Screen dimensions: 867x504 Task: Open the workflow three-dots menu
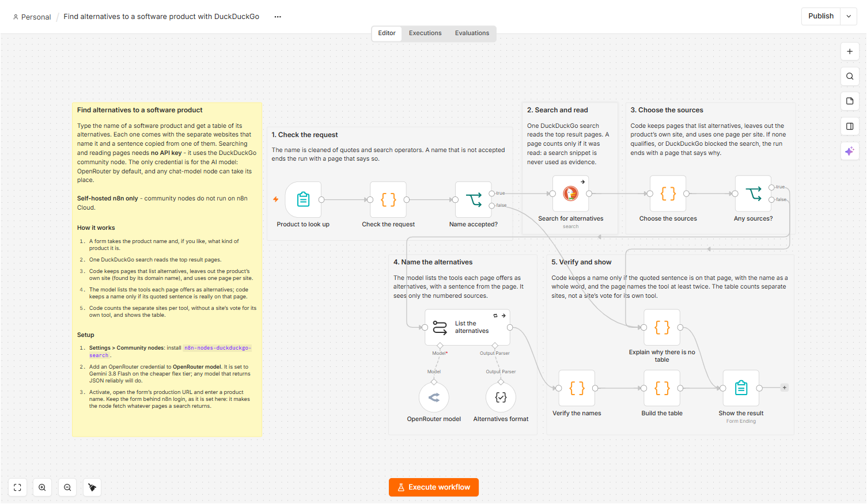tap(278, 17)
